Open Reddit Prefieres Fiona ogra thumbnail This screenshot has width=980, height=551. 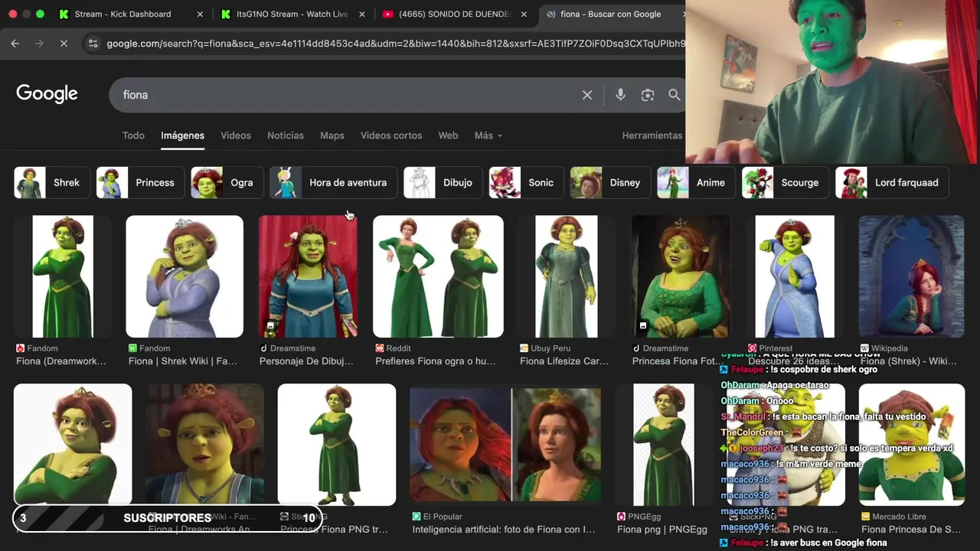438,276
